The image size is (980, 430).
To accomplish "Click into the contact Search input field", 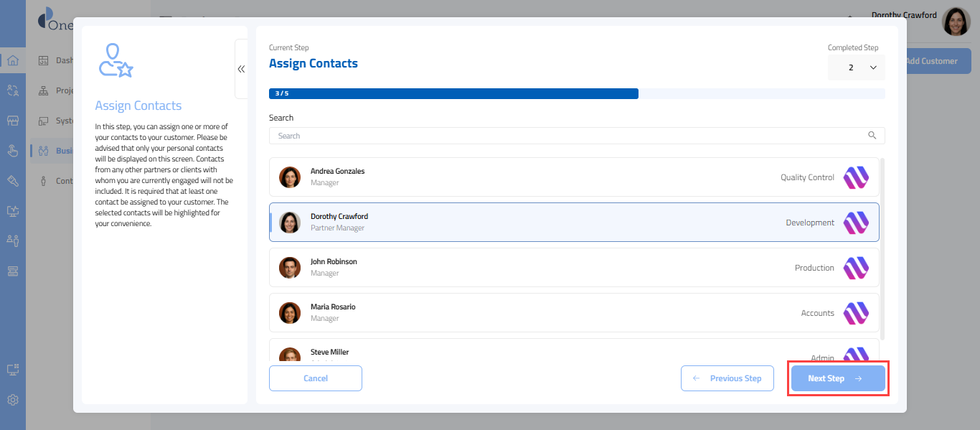I will coord(567,136).
